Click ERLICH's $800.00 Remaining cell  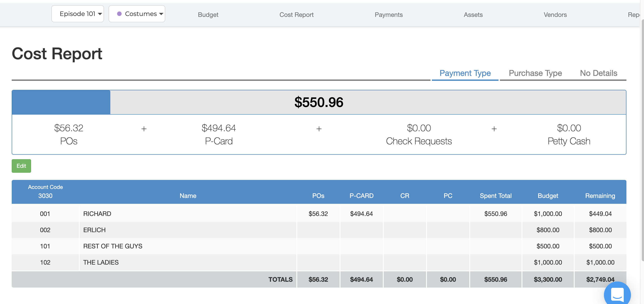point(600,230)
